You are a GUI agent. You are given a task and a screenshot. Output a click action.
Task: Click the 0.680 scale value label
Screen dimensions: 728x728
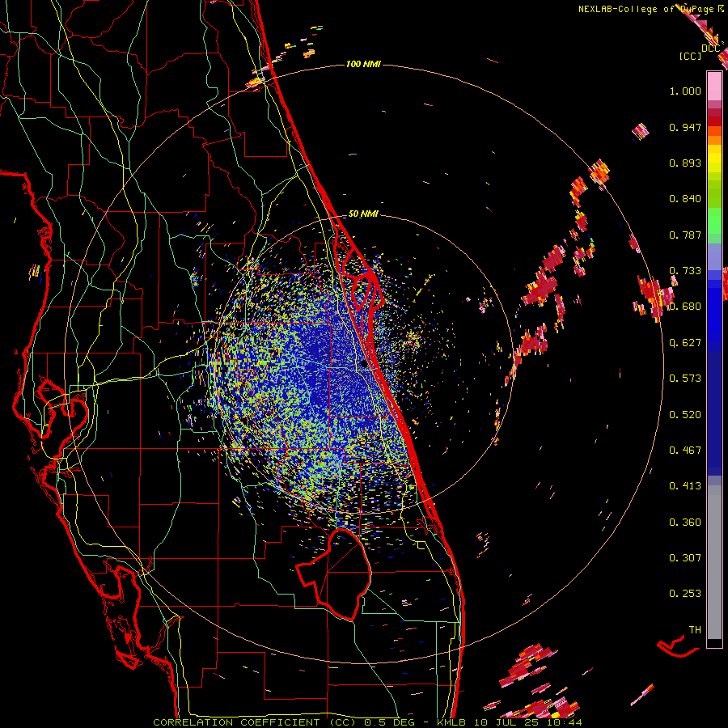point(685,307)
